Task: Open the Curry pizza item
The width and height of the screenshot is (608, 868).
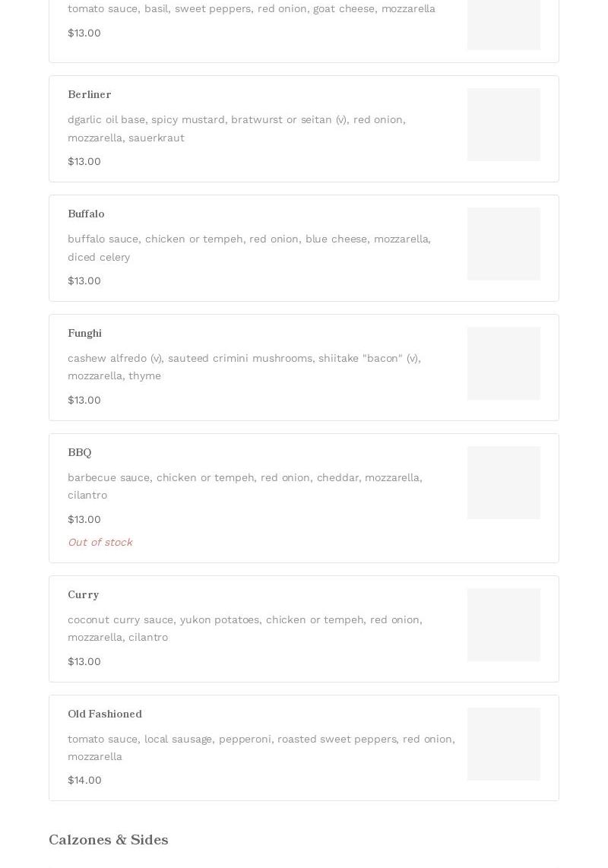Action: click(x=303, y=629)
